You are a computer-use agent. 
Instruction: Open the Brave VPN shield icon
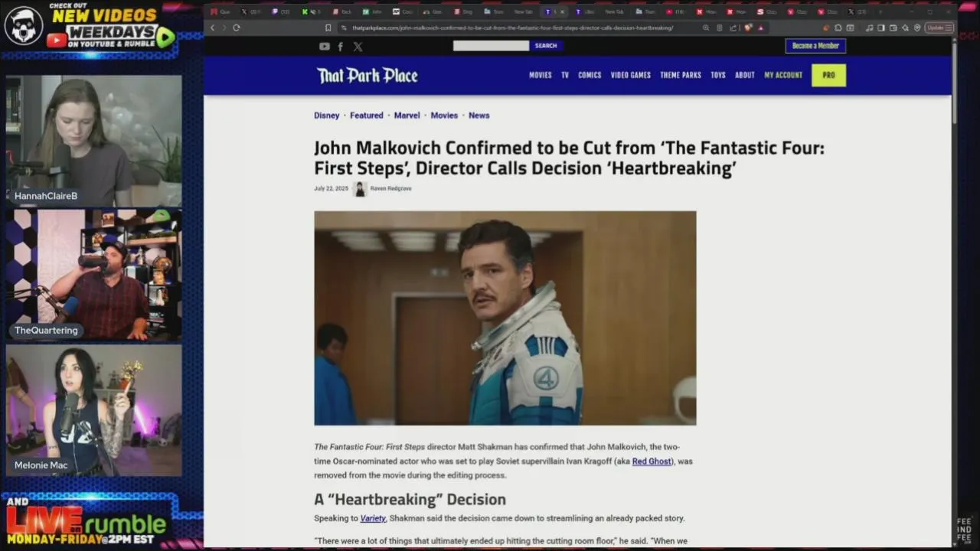tap(917, 28)
